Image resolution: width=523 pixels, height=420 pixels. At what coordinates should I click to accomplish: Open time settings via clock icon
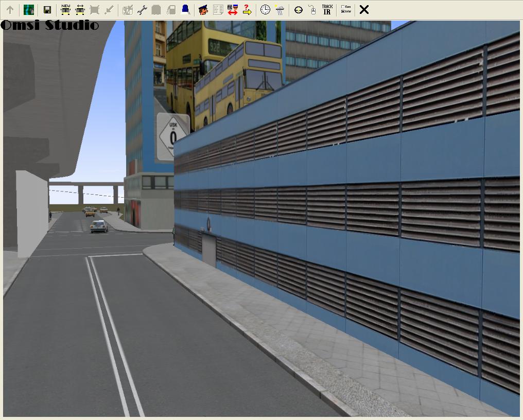265,9
